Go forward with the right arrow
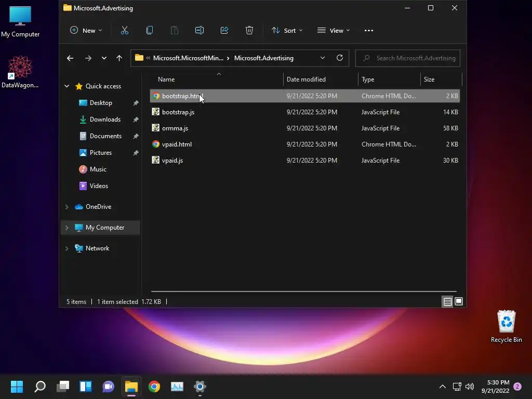The image size is (532, 399). click(x=88, y=58)
